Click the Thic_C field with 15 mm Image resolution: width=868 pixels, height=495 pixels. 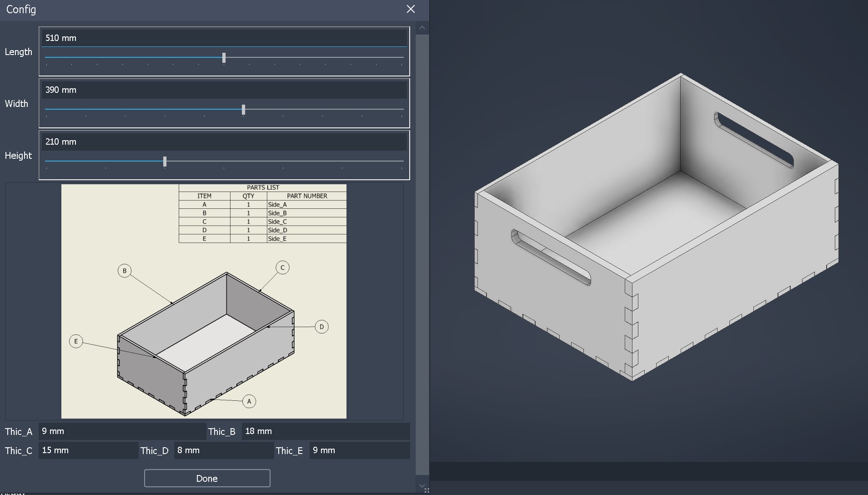[88, 450]
